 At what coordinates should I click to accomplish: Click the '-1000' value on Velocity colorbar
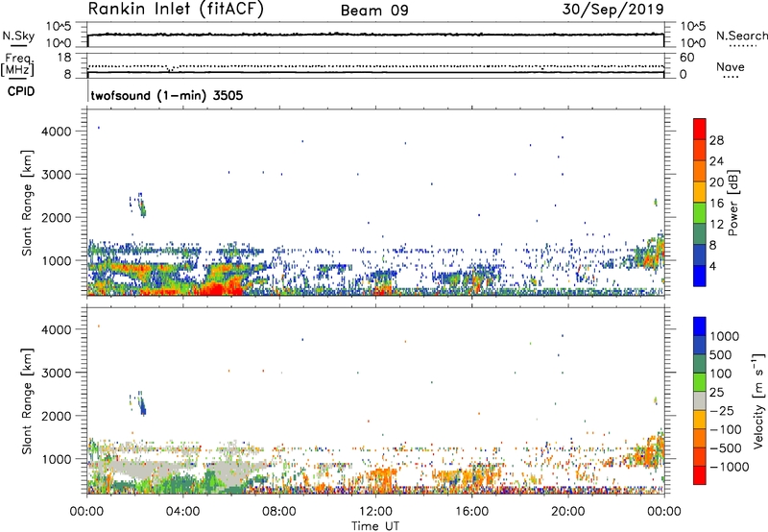[x=730, y=467]
